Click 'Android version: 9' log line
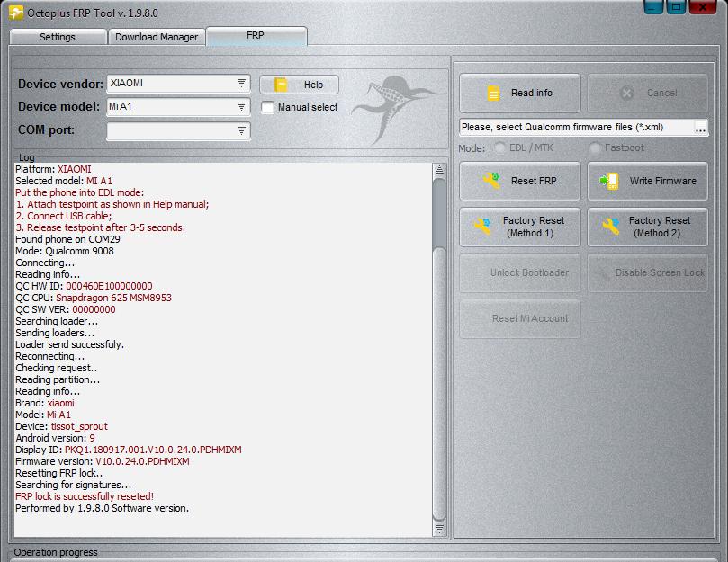Viewport: 728px width, 562px height. tap(55, 438)
